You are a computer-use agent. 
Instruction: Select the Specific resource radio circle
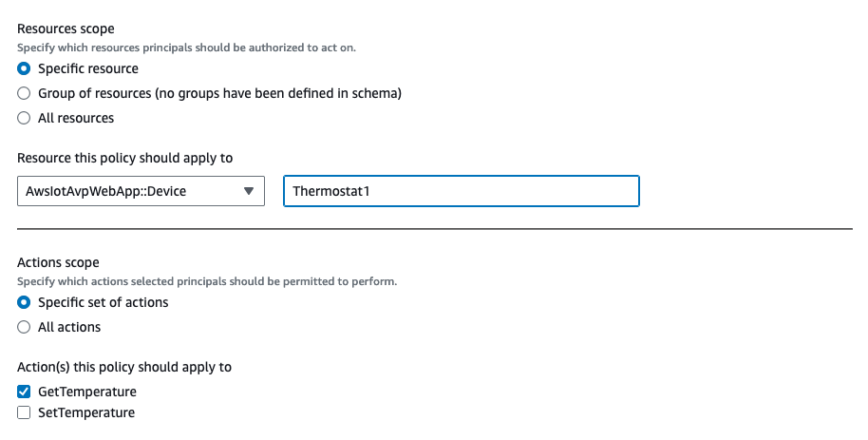point(24,69)
